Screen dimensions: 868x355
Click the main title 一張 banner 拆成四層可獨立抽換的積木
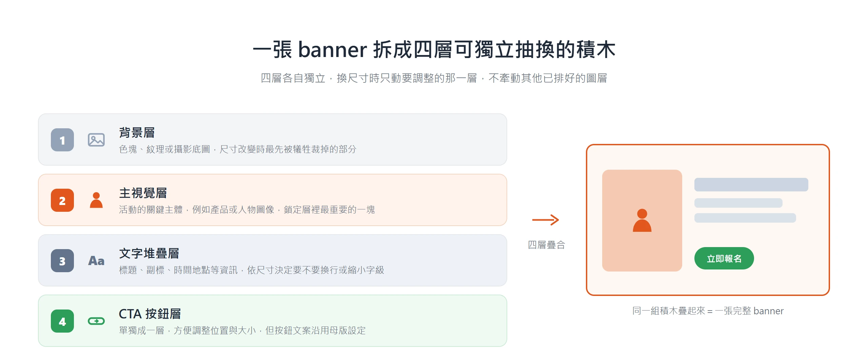point(434,50)
